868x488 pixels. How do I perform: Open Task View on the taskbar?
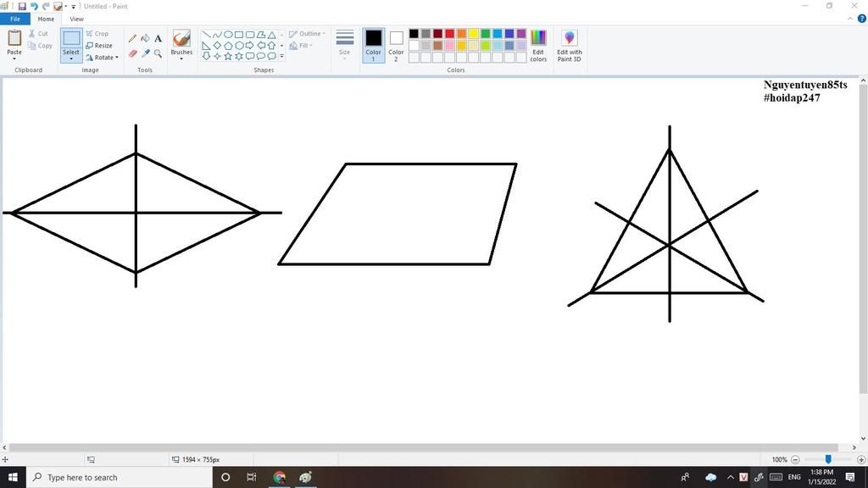[251, 477]
